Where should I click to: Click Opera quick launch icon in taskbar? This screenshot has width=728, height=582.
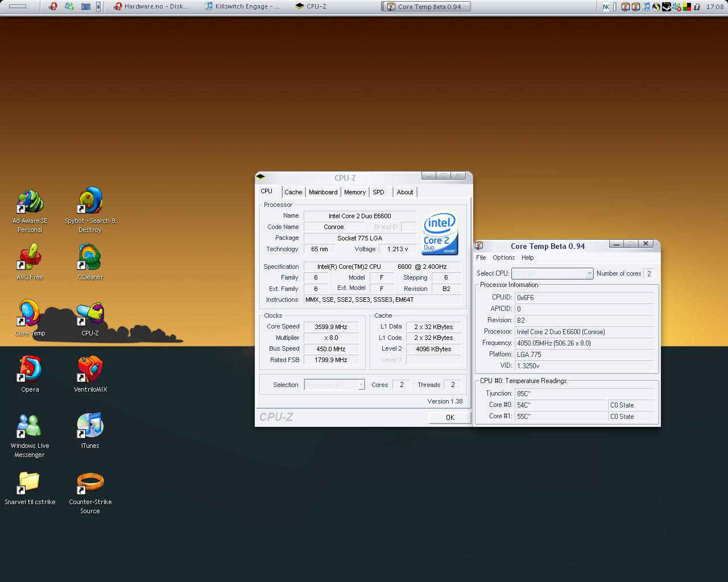tap(53, 7)
